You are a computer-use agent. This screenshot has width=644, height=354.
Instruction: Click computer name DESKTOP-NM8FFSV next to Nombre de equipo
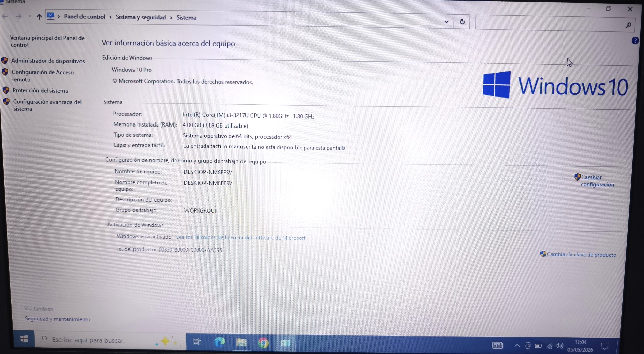click(208, 172)
